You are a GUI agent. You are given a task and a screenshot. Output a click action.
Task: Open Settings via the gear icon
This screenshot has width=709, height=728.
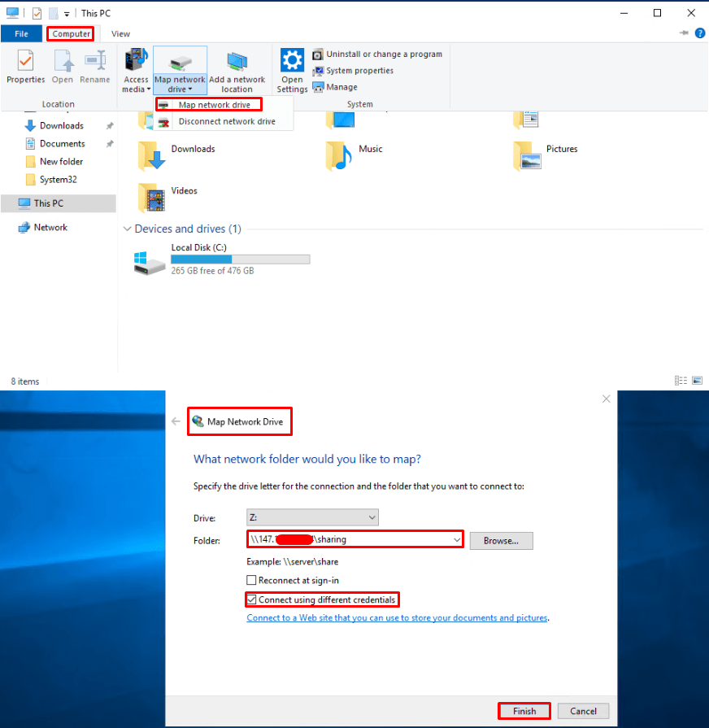click(292, 62)
